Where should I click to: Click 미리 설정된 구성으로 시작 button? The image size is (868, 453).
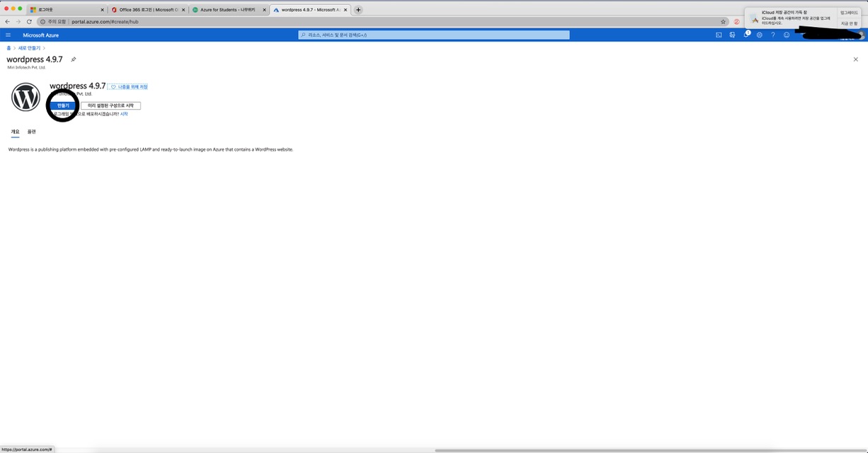tap(110, 105)
